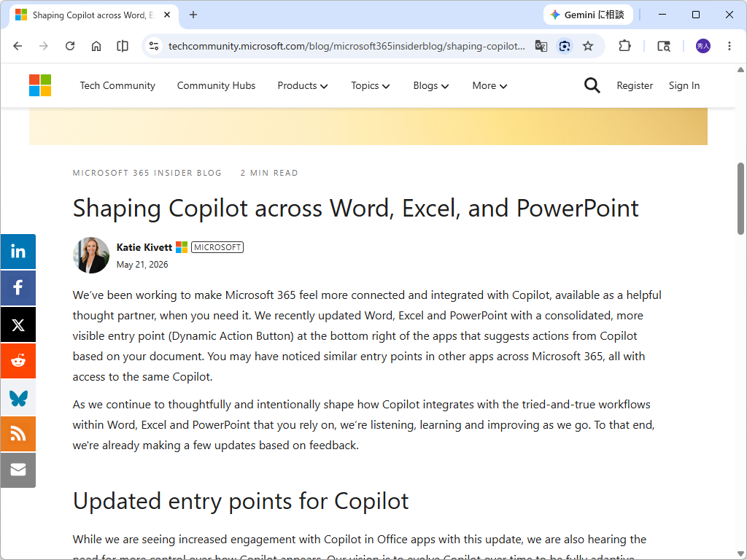747x560 pixels.
Task: Open the browser home page
Action: [x=96, y=46]
